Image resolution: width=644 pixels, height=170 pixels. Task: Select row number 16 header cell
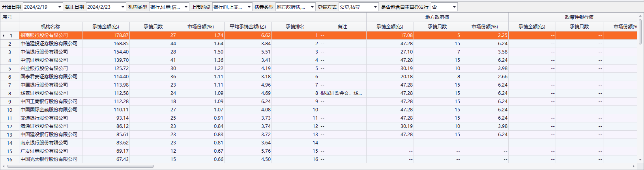9,159
